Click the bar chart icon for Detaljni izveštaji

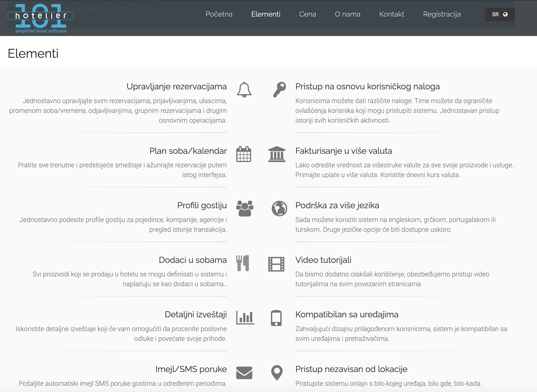point(245,318)
